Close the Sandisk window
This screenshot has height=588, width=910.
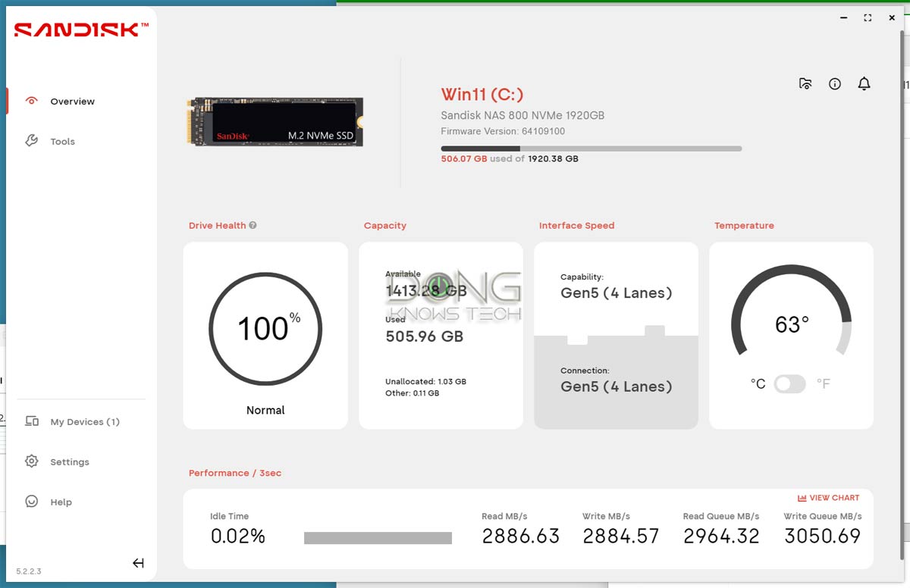(x=891, y=17)
